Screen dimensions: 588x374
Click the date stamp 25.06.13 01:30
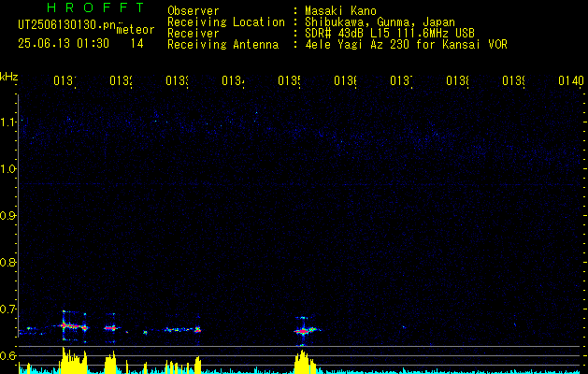pos(64,44)
